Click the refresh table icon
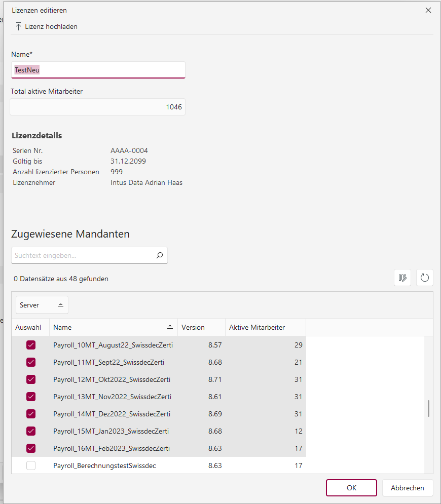The height and width of the screenshot is (504, 441). point(425,278)
